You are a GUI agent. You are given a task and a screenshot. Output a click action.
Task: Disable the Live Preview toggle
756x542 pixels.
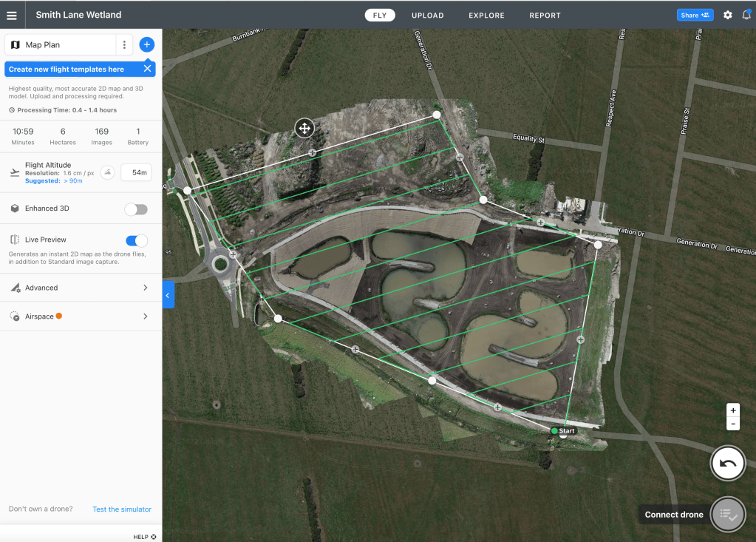(x=137, y=240)
